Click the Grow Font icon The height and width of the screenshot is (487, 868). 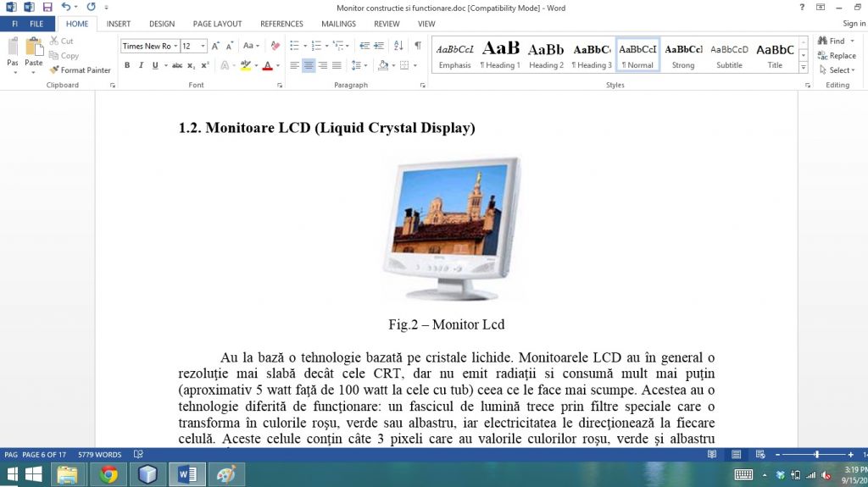217,46
